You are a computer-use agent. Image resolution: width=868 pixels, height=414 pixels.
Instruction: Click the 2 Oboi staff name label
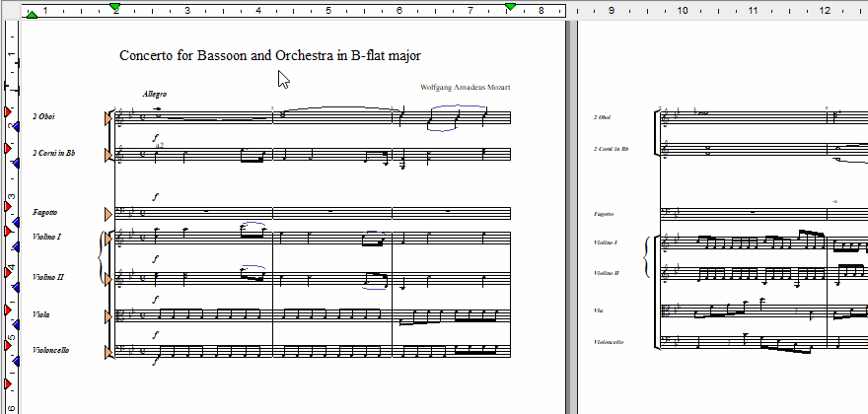pos(43,117)
